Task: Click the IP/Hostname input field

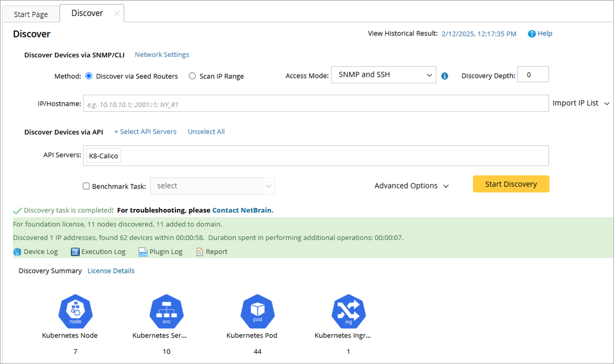Action: [315, 104]
